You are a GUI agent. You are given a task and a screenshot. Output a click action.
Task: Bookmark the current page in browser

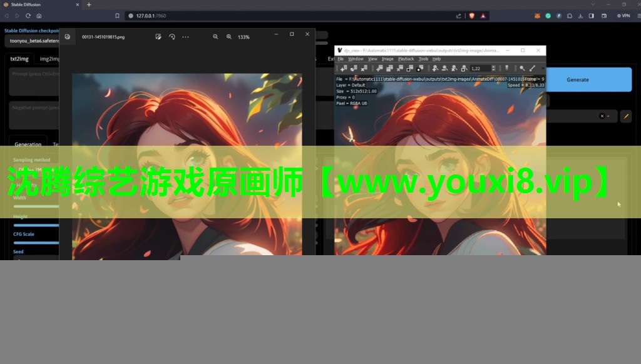[x=117, y=16]
